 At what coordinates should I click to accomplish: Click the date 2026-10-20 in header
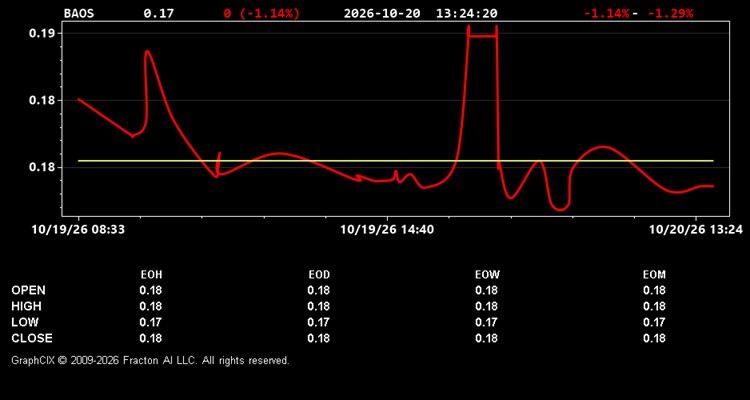pyautogui.click(x=382, y=13)
